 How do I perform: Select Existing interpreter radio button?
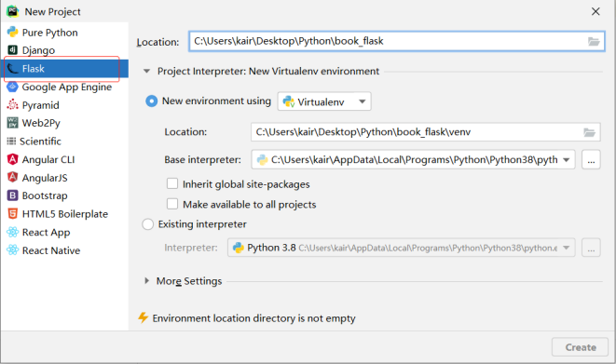(148, 224)
